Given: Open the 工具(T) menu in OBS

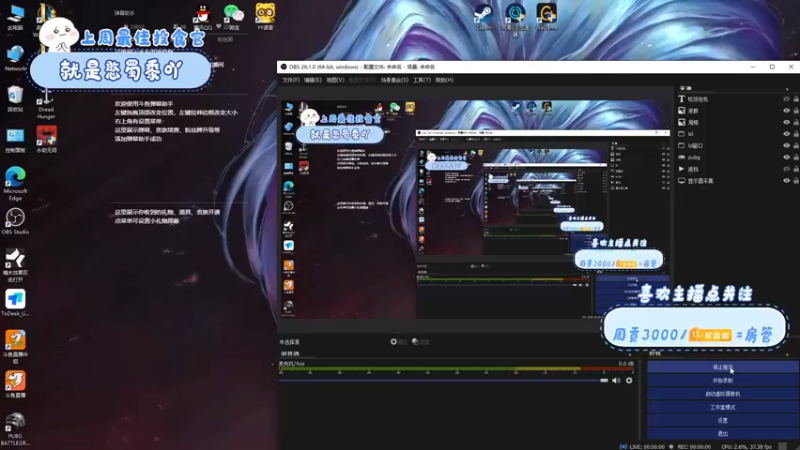Looking at the screenshot, I should tap(422, 80).
